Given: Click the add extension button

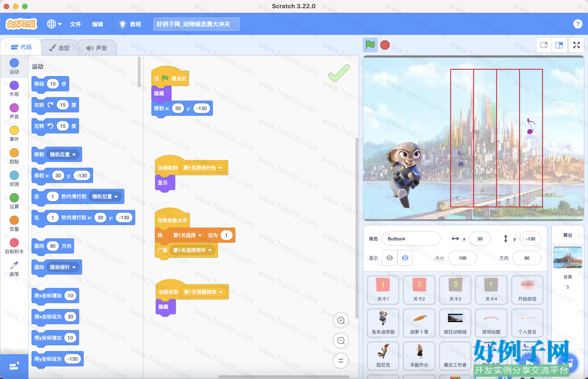Looking at the screenshot, I should (14, 366).
